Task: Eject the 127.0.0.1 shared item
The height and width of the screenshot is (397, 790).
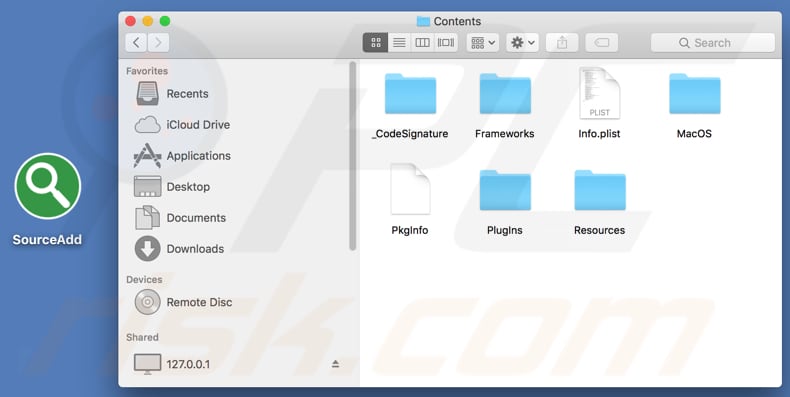Action: click(336, 364)
